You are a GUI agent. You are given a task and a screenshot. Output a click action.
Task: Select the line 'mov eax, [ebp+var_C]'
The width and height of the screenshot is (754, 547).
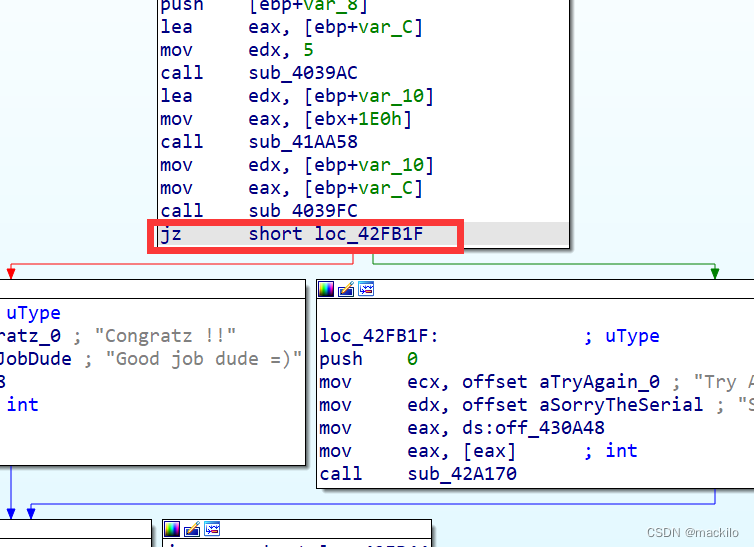291,188
